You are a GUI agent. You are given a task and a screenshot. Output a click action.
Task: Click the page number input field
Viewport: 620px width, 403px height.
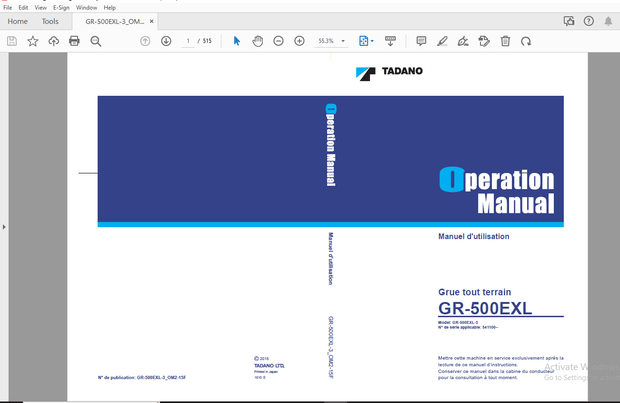tap(188, 41)
